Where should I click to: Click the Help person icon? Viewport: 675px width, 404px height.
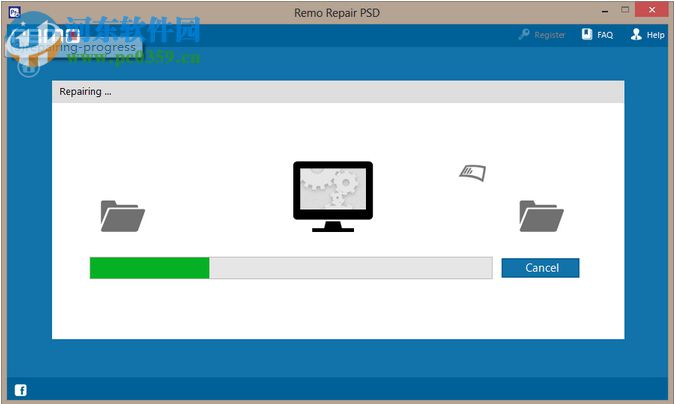[x=636, y=34]
